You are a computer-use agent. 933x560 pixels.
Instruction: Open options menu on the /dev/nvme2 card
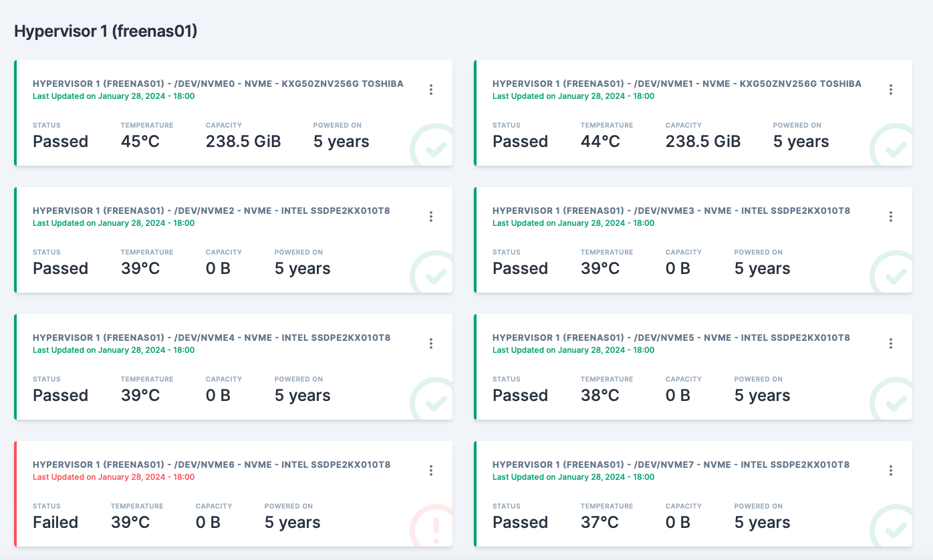click(431, 217)
